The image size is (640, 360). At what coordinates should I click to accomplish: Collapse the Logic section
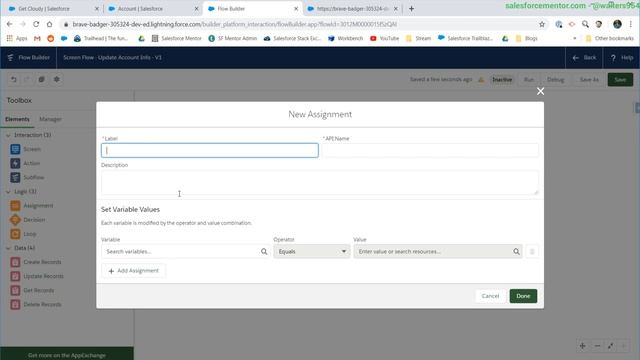(8, 191)
